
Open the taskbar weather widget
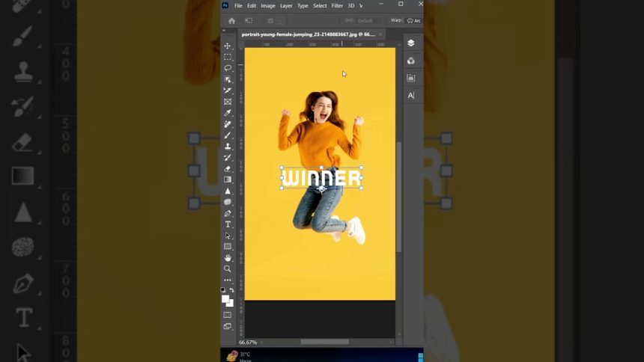point(240,356)
